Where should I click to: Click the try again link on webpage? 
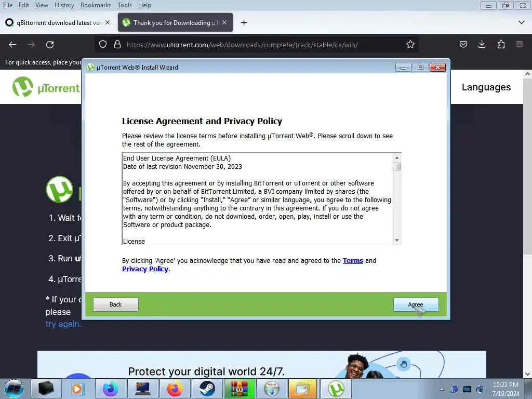tap(63, 324)
